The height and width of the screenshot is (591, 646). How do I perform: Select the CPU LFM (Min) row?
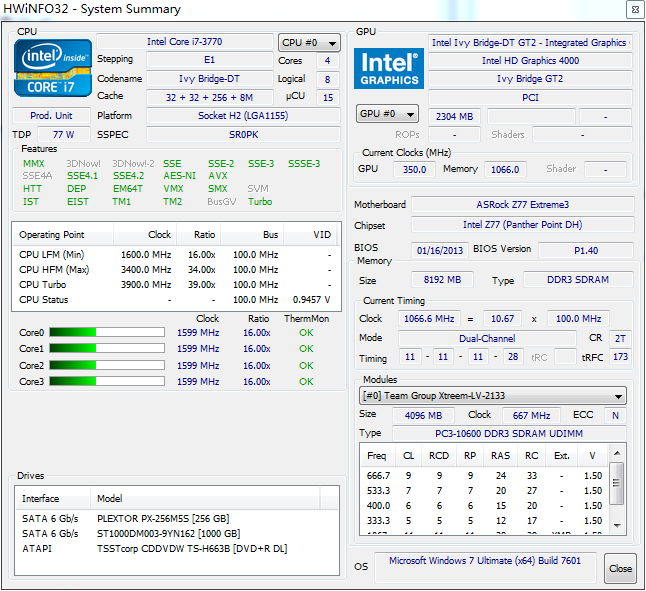[x=176, y=255]
